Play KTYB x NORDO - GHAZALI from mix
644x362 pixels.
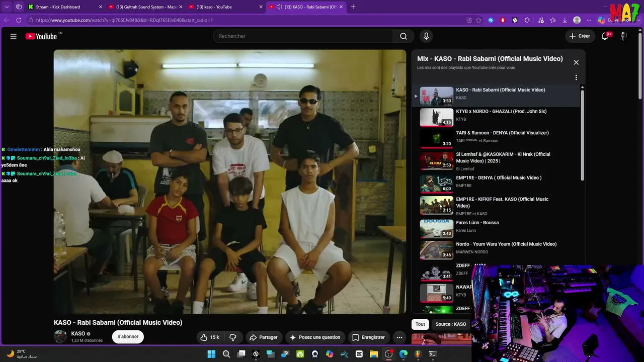click(496, 117)
